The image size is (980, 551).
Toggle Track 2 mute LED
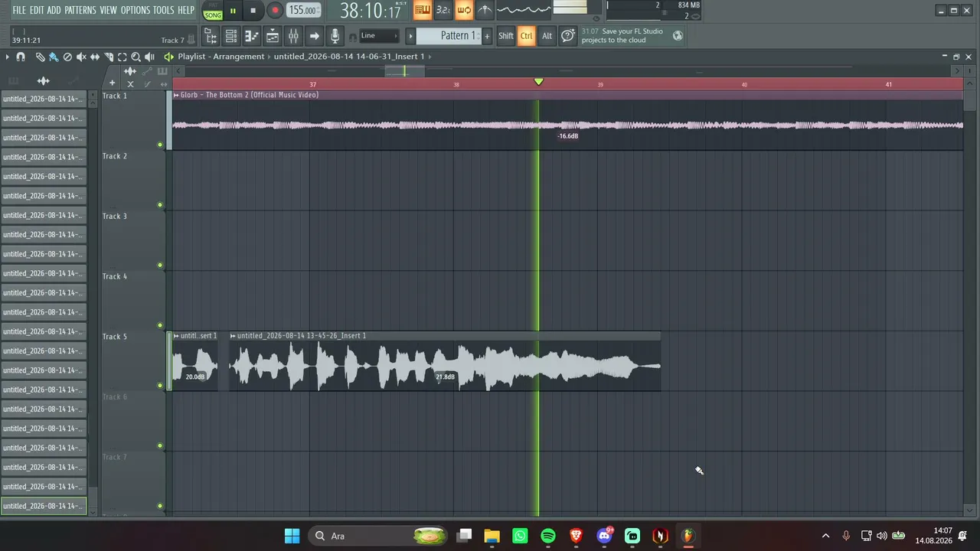click(x=160, y=205)
